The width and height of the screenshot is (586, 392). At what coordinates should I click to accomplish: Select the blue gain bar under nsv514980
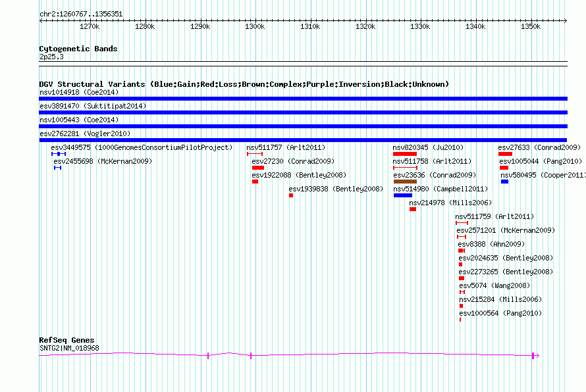tap(403, 195)
